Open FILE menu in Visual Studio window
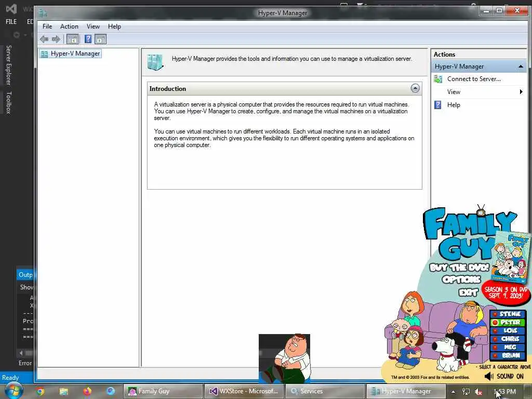This screenshot has height=399, width=532. tap(11, 22)
